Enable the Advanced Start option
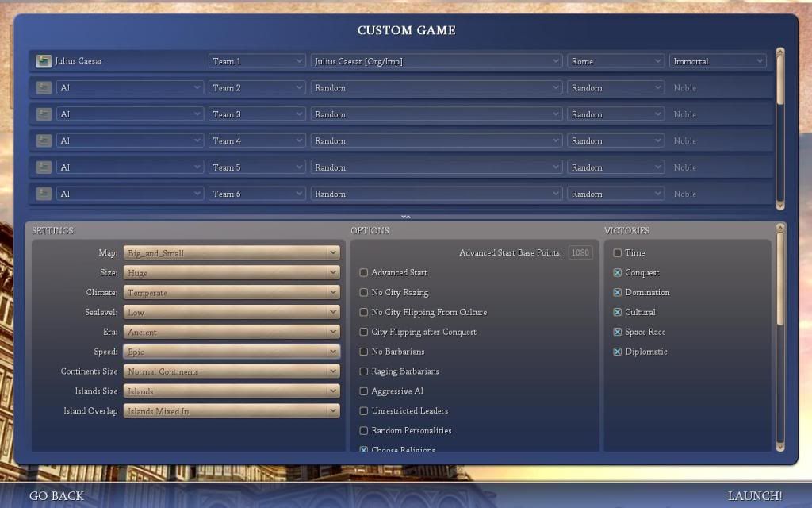Screen dimensions: 812x508 click(363, 273)
